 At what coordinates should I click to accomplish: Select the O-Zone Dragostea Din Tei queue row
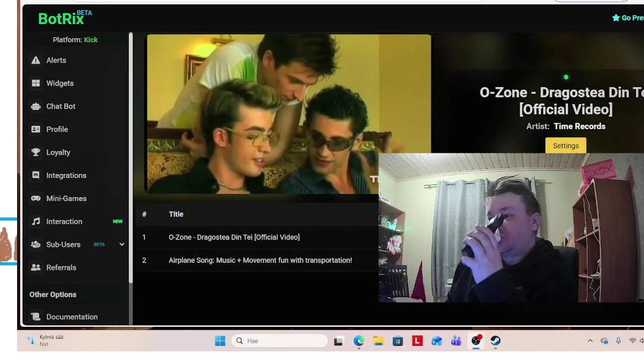tap(257, 237)
